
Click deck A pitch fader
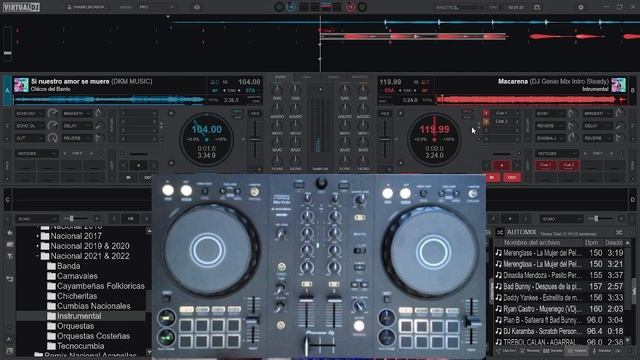click(x=255, y=140)
